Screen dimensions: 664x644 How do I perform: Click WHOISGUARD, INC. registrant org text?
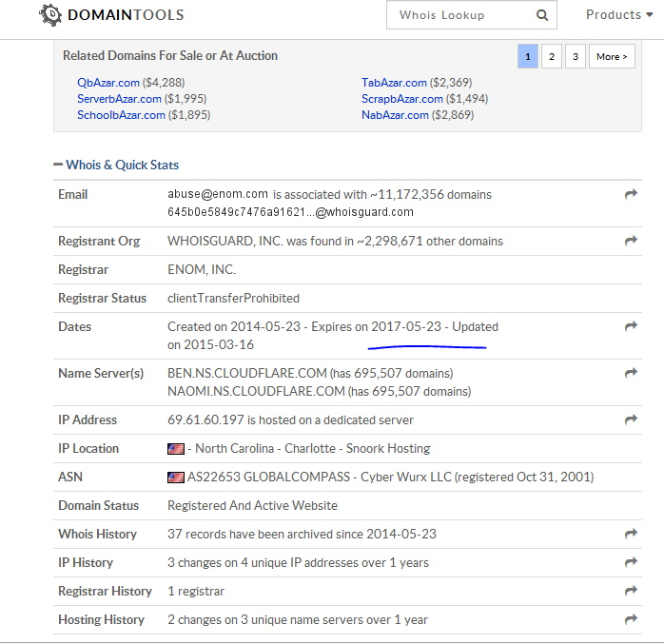pyautogui.click(x=225, y=241)
